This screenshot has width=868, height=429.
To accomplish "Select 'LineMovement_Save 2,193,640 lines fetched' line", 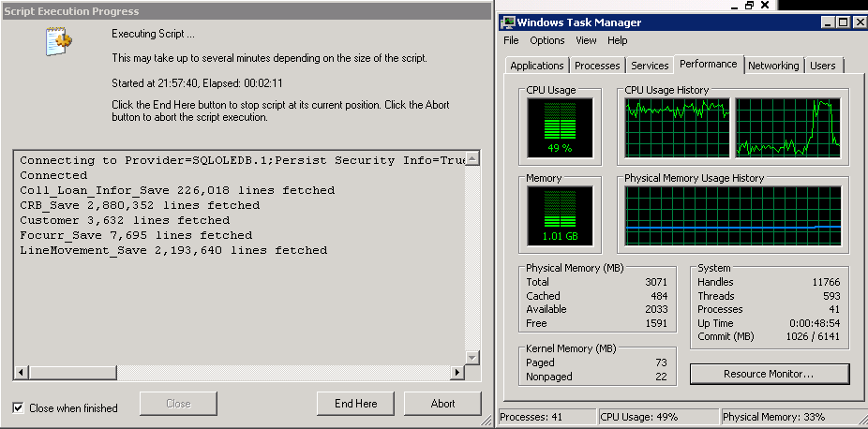I will tap(173, 250).
